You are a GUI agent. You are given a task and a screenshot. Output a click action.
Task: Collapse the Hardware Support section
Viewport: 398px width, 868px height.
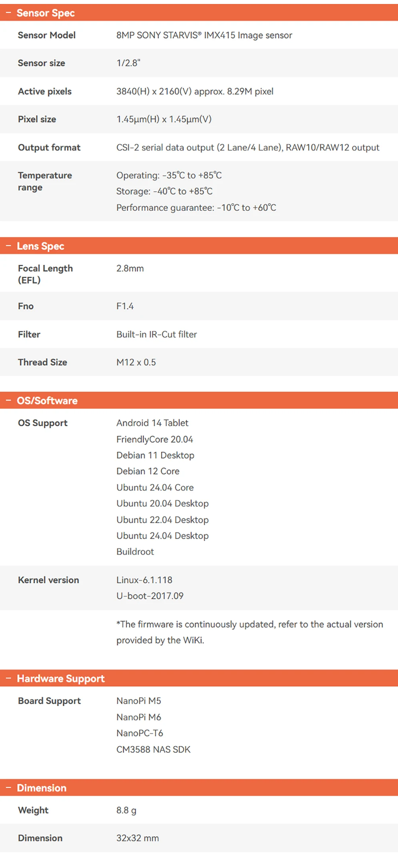pos(199,678)
